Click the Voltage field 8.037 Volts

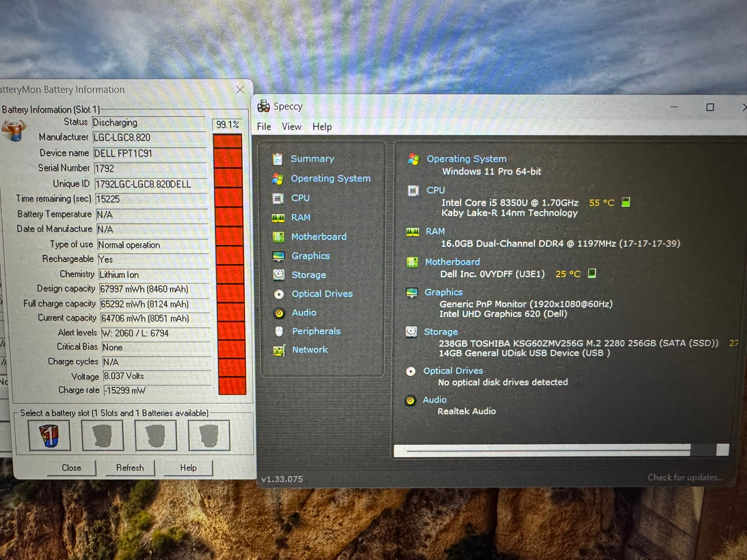pos(157,376)
